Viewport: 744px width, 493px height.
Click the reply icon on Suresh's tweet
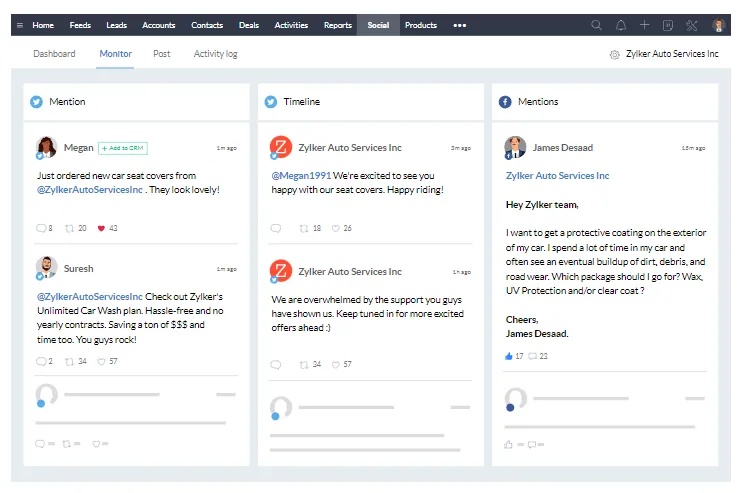click(x=41, y=362)
